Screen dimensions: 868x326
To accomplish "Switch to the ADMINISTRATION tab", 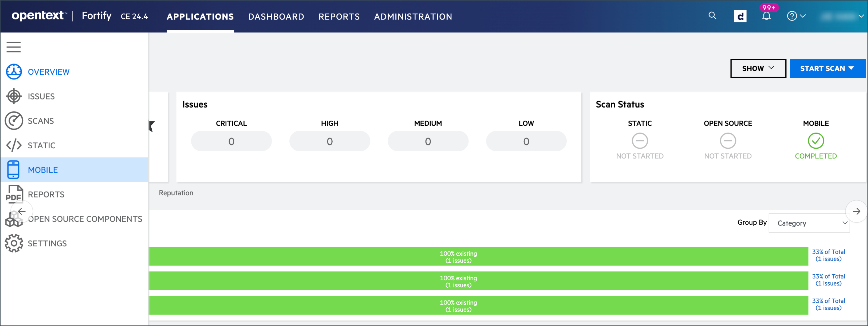I will pyautogui.click(x=413, y=17).
